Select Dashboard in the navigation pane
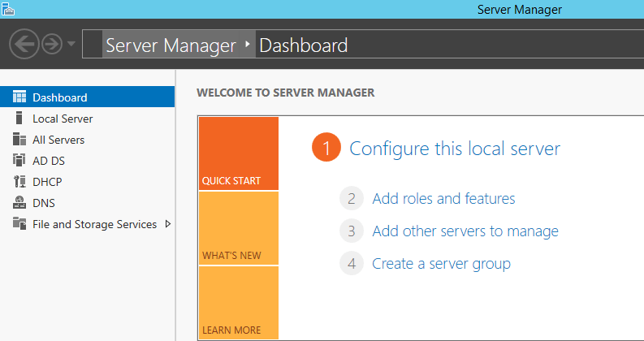 coord(87,97)
